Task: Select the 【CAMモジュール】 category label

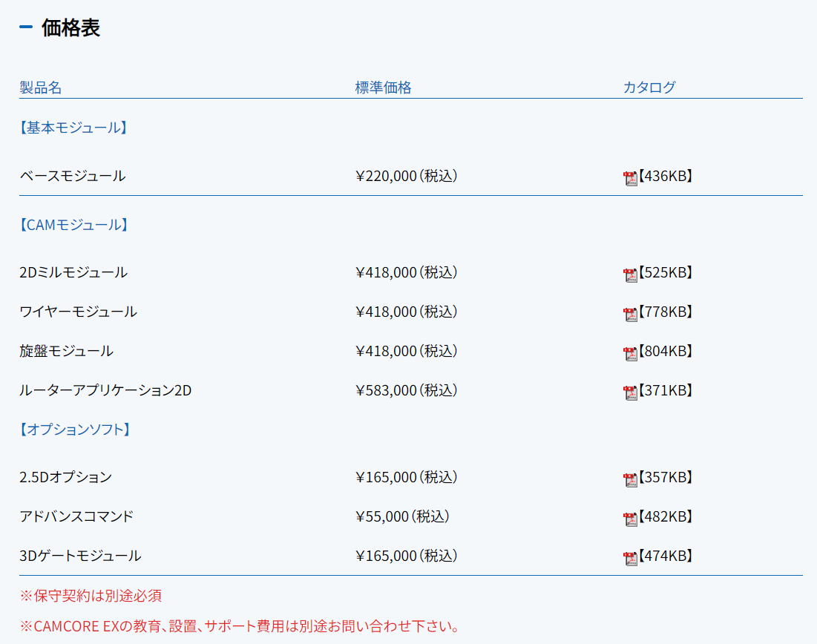Action: [x=73, y=225]
